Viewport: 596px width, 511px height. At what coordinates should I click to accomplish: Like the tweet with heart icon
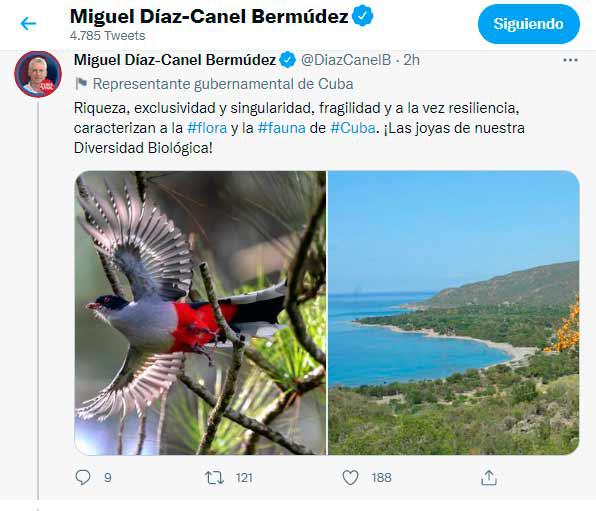[x=350, y=478]
